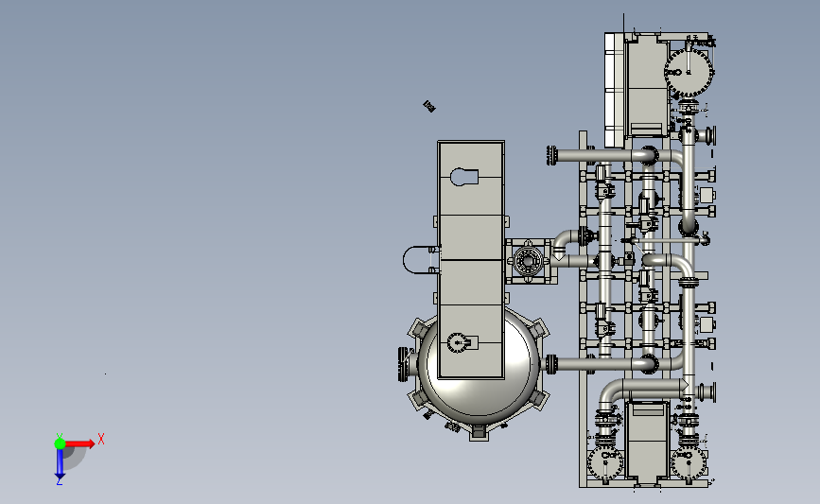Screen dimensions: 820x504
Task: Select the white panel stack at skid top
Action: (x=615, y=90)
